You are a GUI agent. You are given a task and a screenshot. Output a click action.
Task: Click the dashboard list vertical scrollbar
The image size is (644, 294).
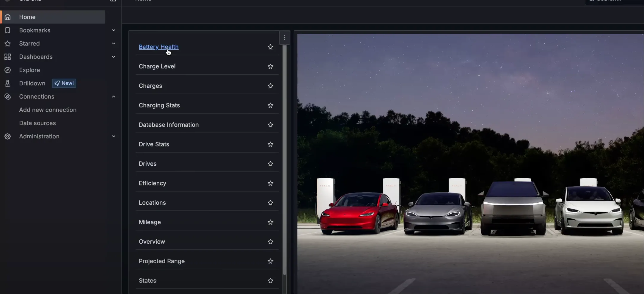pos(285,161)
